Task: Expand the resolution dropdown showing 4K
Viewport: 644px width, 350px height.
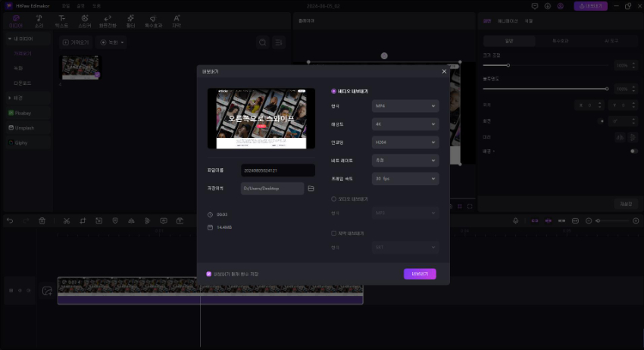Action: (x=405, y=123)
